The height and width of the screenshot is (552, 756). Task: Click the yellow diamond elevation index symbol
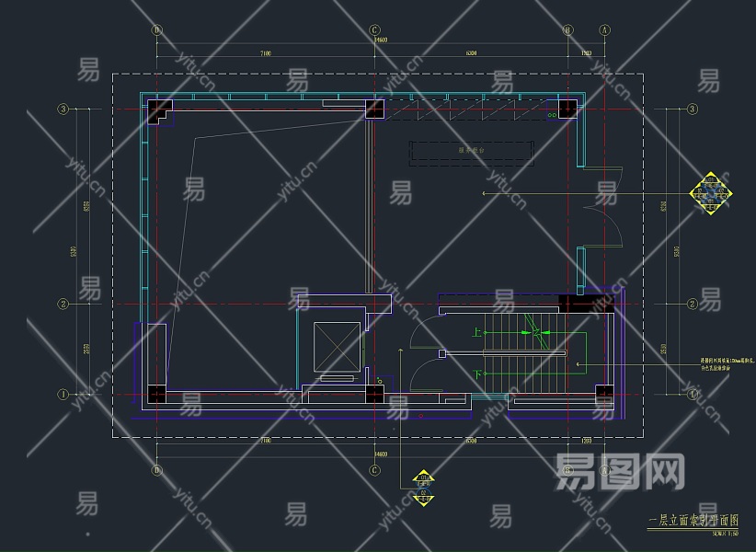(x=711, y=193)
